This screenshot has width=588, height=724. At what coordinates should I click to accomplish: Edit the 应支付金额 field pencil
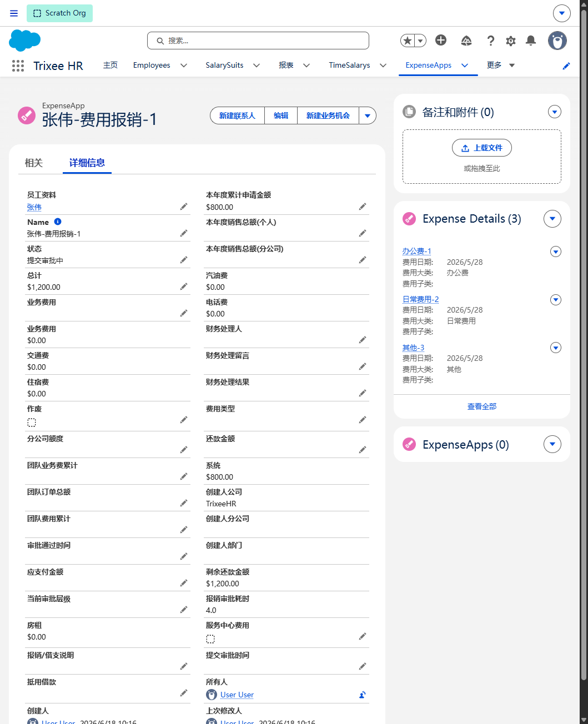[184, 583]
